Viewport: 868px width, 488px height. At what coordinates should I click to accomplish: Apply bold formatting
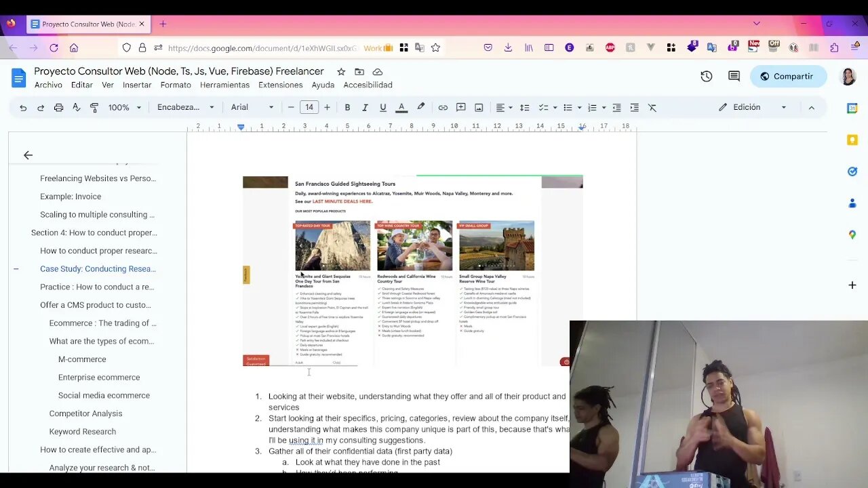[347, 108]
